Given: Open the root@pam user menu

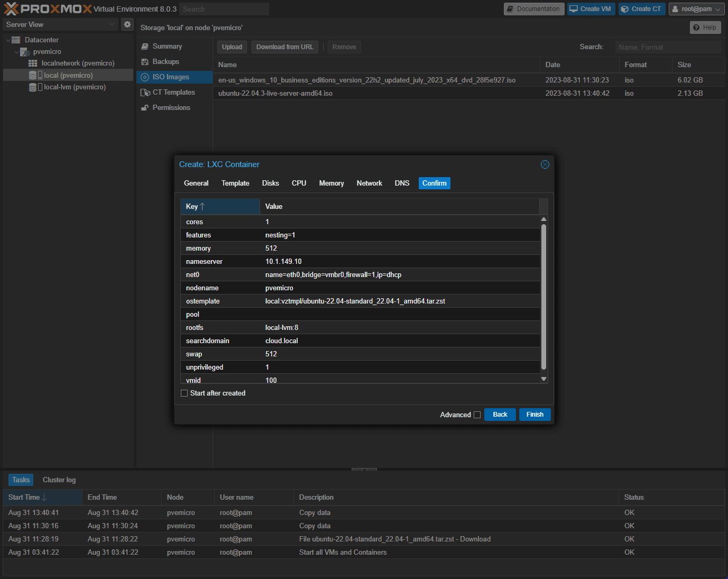Looking at the screenshot, I should 696,9.
